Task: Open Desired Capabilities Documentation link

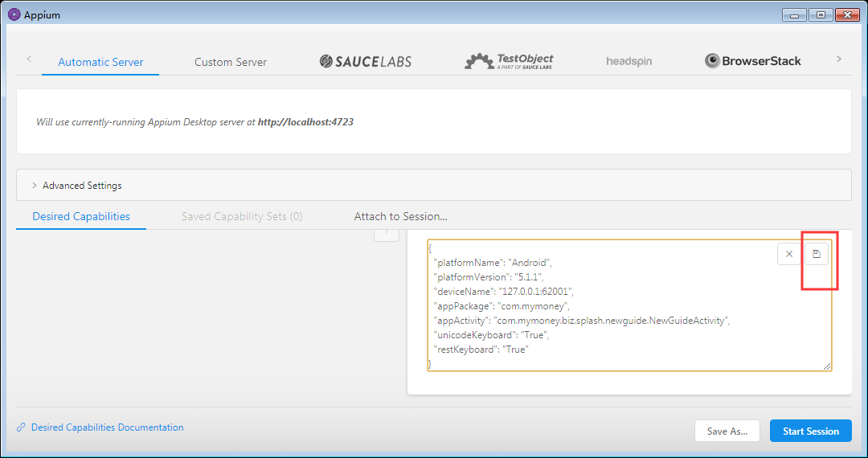Action: pos(108,427)
